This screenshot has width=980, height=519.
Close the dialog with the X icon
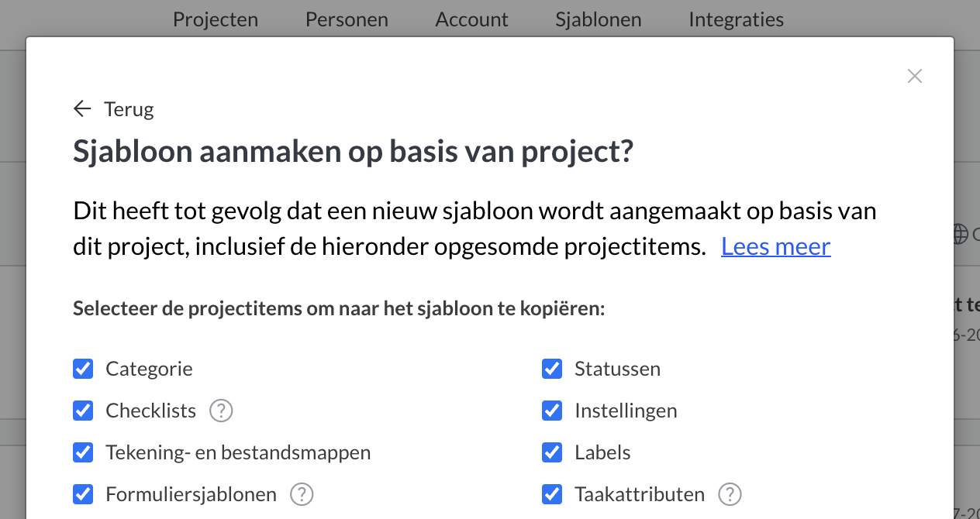[915, 76]
